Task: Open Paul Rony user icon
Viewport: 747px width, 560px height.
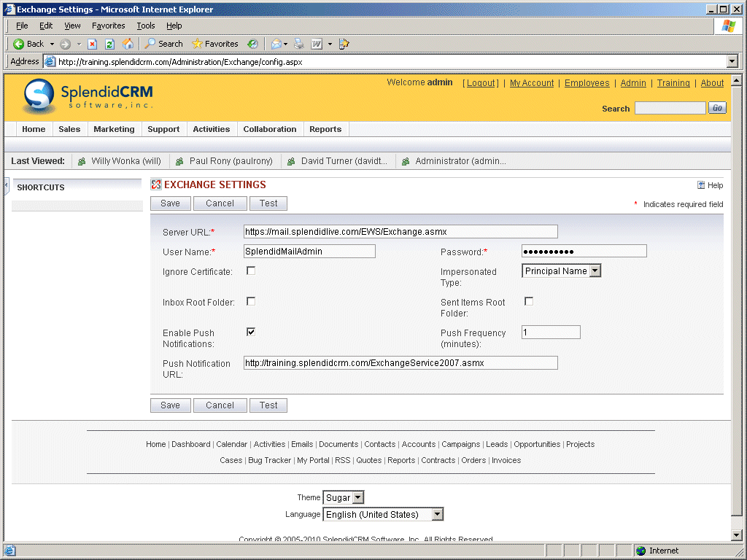Action: coord(179,161)
